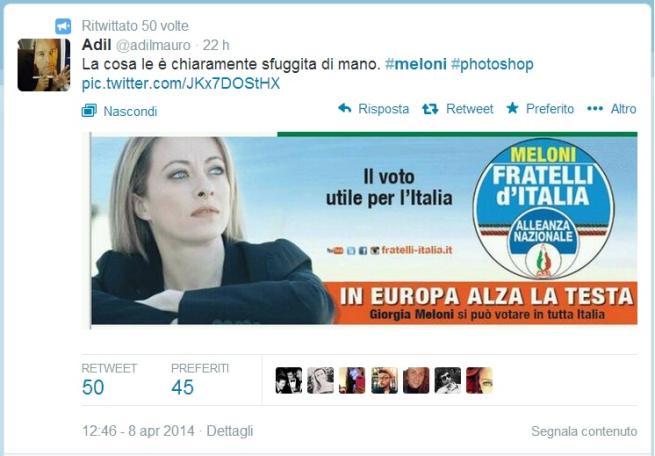This screenshot has height=456, width=655.
Task: Open the first retweeter avatar thumbnail
Action: (x=289, y=380)
